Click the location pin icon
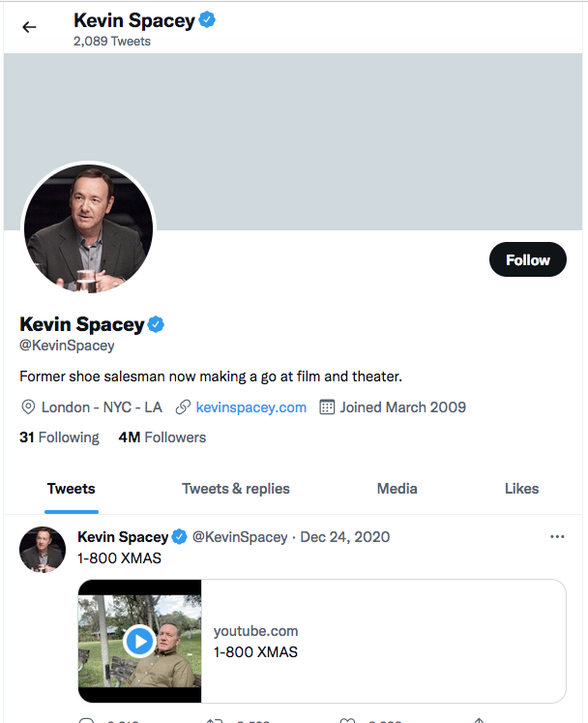588x723 pixels. (28, 407)
